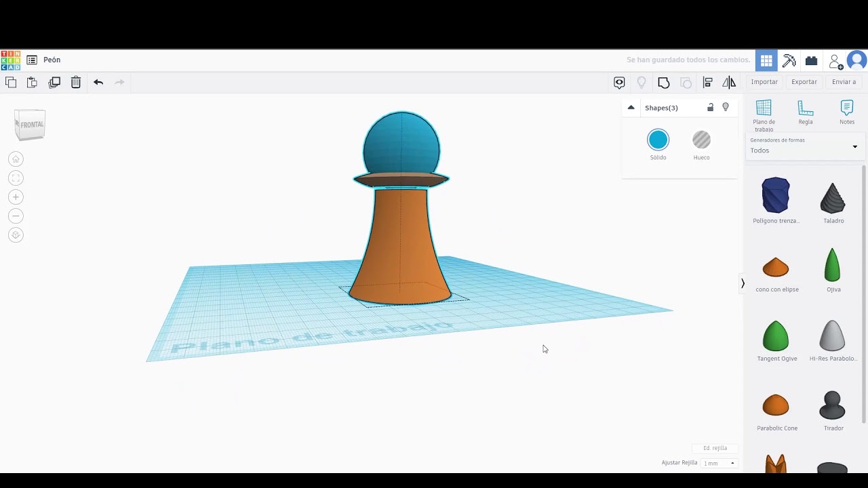Mirror the selected shapes
The width and height of the screenshot is (868, 488).
(x=729, y=83)
